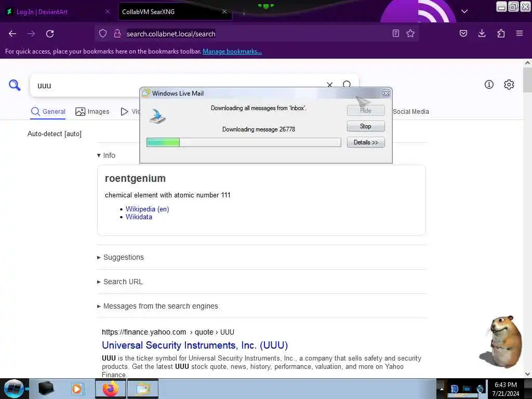Click the search.collabnet.local address bar
This screenshot has width=532, height=399.
(258, 34)
